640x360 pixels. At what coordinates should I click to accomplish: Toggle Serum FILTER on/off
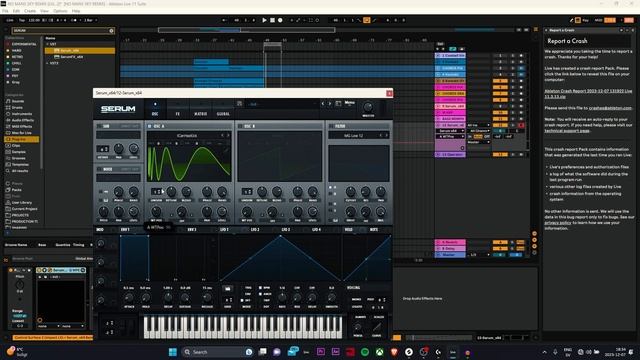(331, 126)
